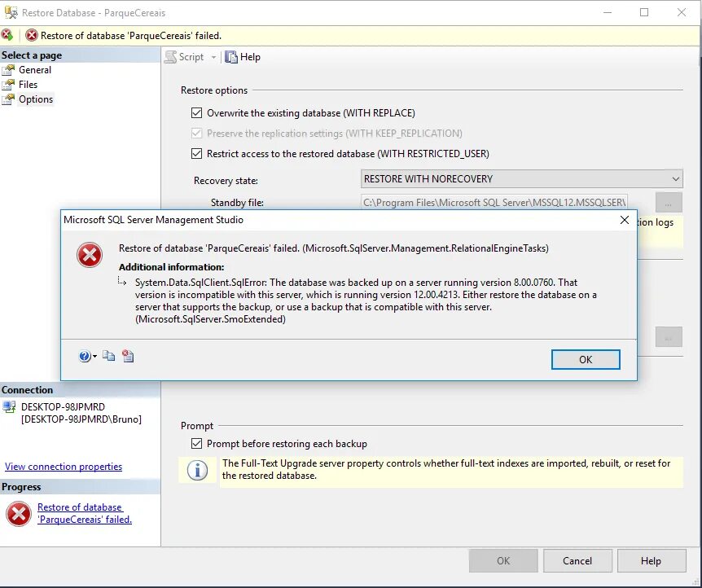Click the help question-mark icon in error dialog
The height and width of the screenshot is (588, 702).
[x=85, y=357]
